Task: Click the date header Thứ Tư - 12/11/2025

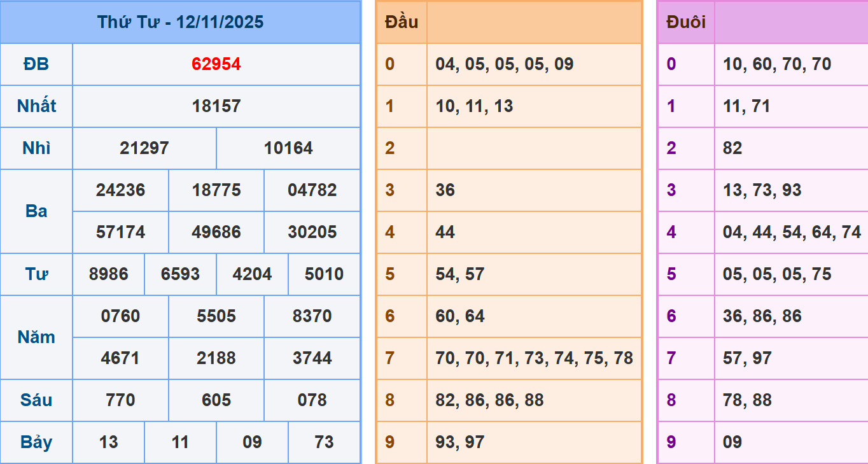Action: pos(180,22)
